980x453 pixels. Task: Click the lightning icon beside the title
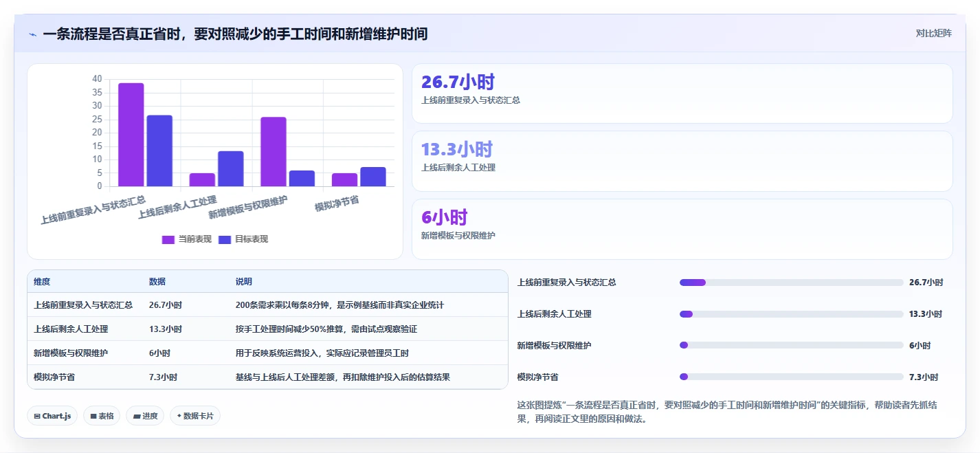(x=32, y=34)
